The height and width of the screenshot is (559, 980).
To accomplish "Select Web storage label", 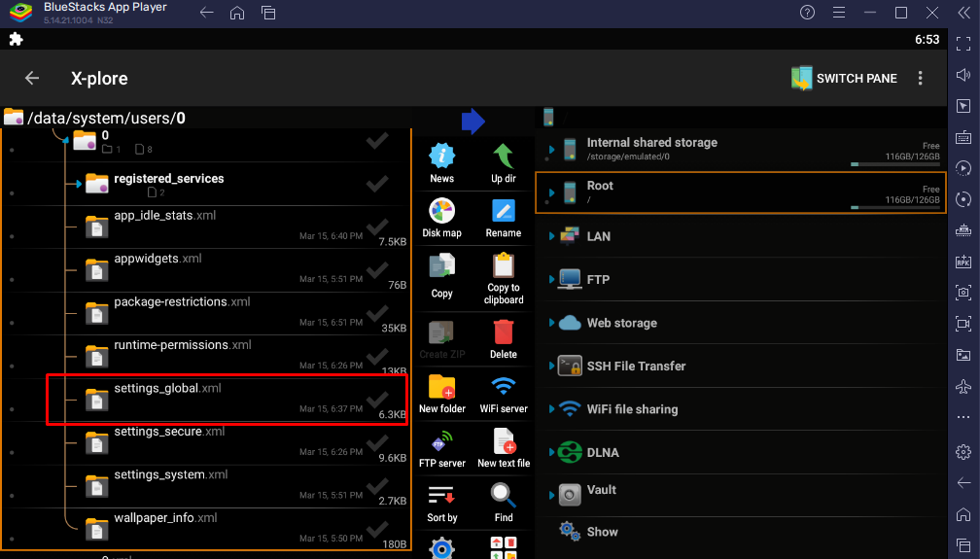I will pyautogui.click(x=622, y=323).
